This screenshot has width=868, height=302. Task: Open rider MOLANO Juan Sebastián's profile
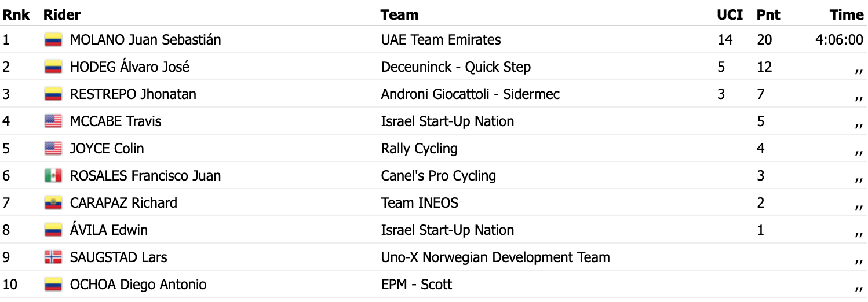click(145, 40)
